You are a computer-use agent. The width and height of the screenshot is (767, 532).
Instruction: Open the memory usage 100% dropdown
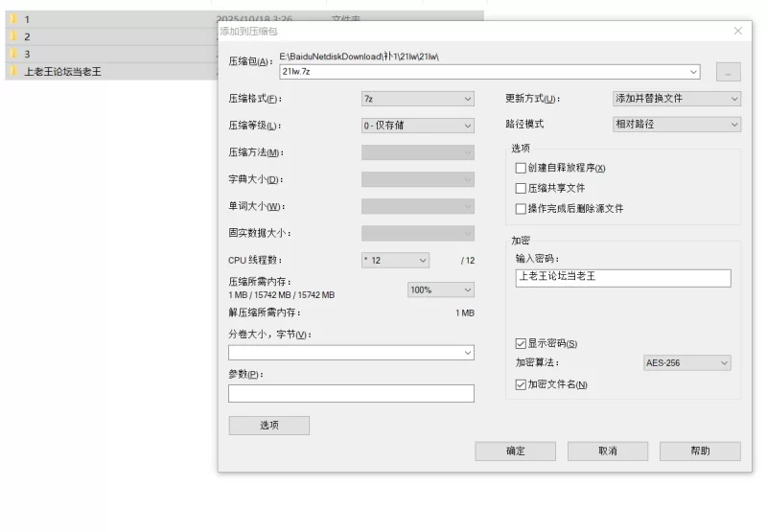point(441,289)
